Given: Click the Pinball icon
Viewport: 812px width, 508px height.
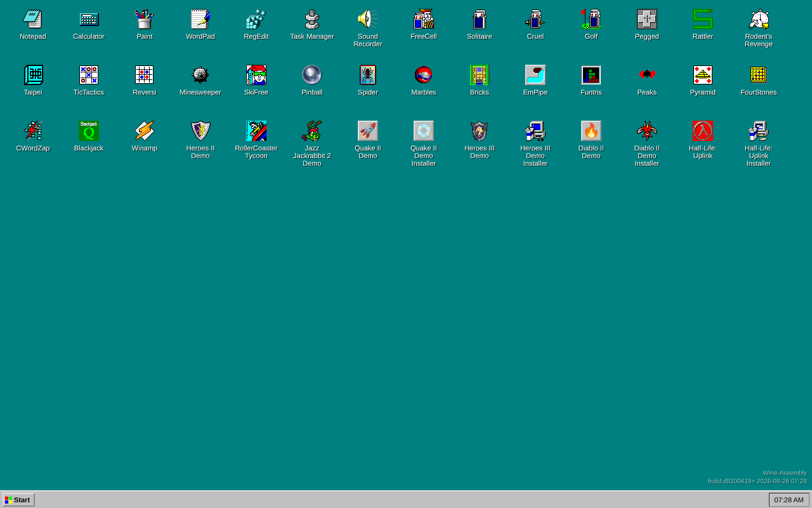Looking at the screenshot, I should click(312, 75).
